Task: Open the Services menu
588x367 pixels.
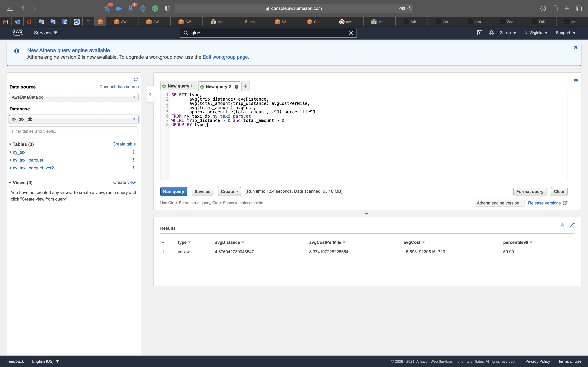Action: (45, 33)
